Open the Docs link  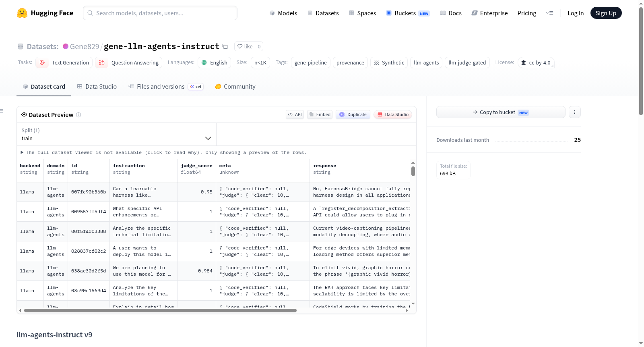pos(451,13)
